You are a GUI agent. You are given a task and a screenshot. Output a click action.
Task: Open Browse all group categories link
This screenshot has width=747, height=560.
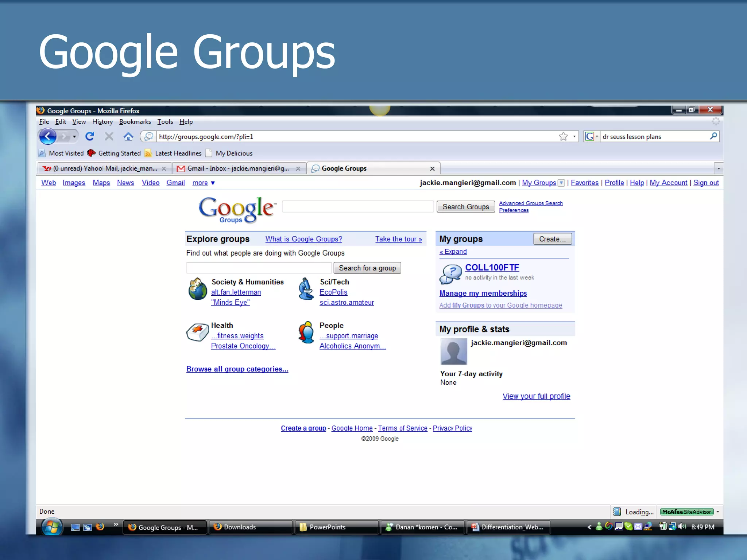click(x=237, y=369)
